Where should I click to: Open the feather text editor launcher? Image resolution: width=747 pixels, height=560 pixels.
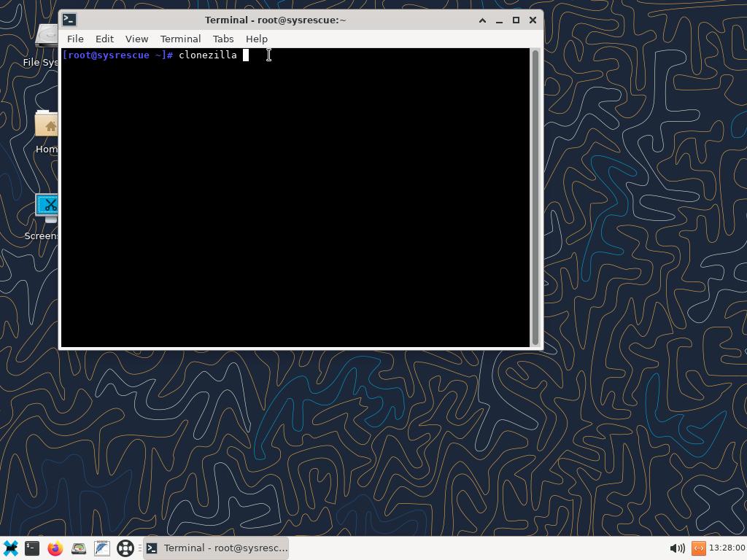click(102, 548)
